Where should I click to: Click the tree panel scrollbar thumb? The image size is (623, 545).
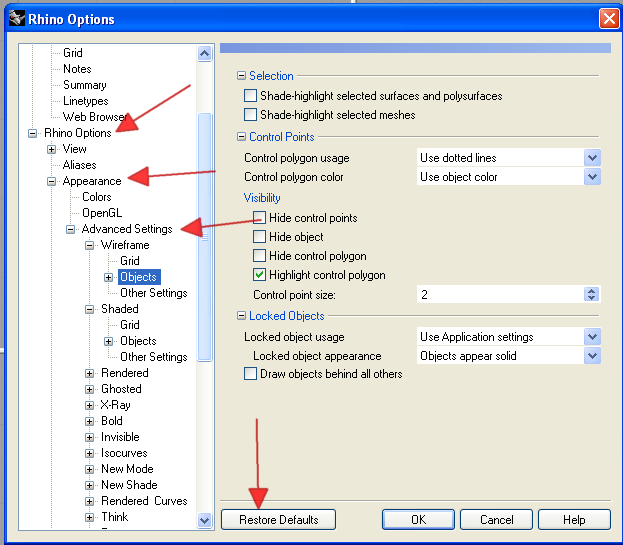pos(205,238)
